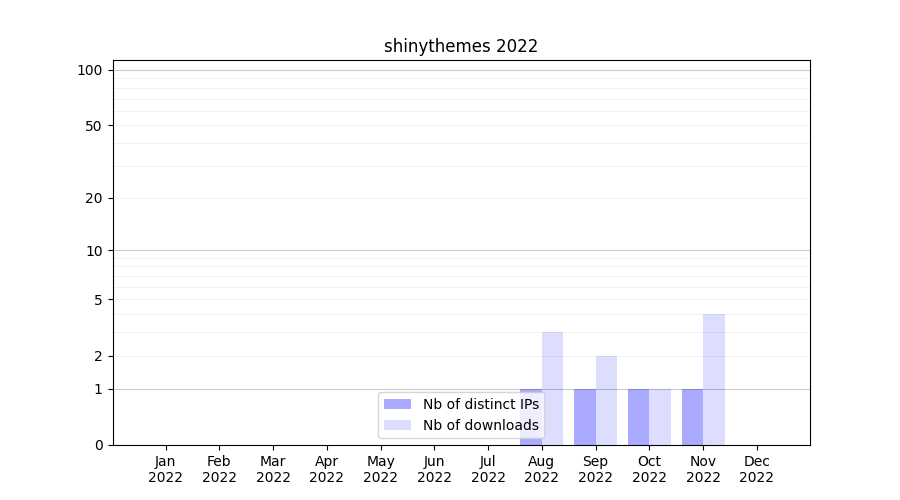Click the November distinct IPs bar
This screenshot has width=900, height=500.
click(692, 416)
